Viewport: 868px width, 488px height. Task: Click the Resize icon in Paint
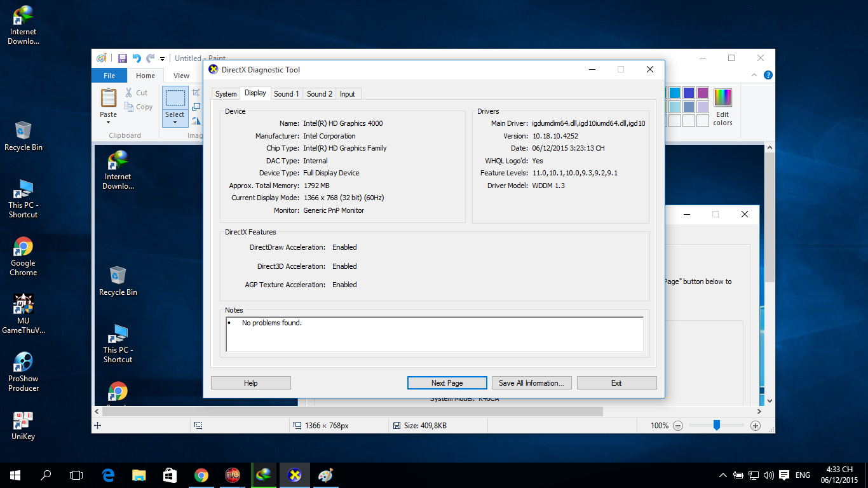pyautogui.click(x=196, y=107)
